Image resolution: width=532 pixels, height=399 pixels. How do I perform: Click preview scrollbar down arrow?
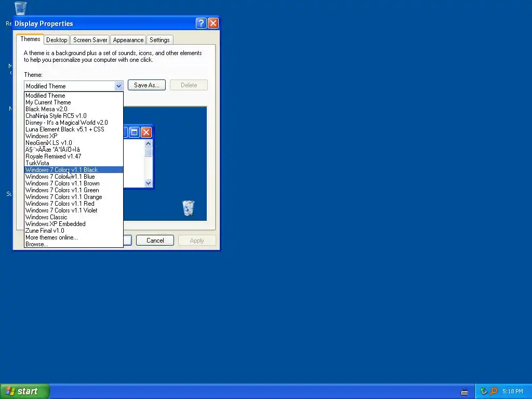click(148, 183)
